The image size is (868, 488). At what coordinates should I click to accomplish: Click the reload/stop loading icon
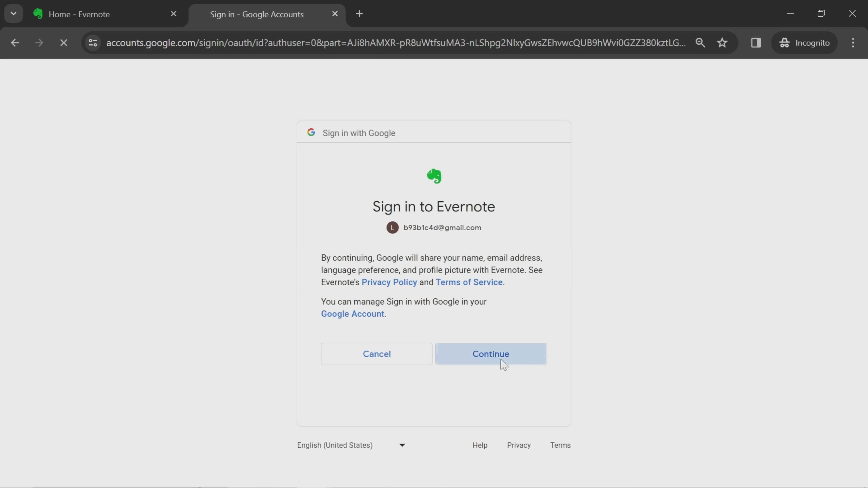tap(64, 42)
